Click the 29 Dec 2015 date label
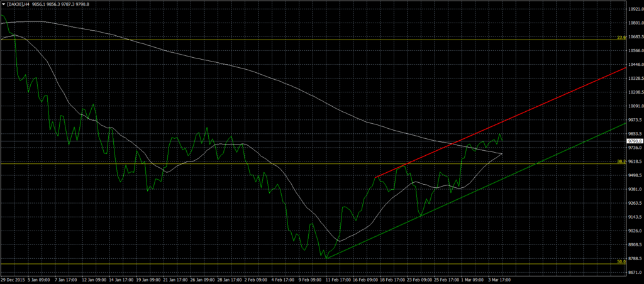Image resolution: width=644 pixels, height=284 pixels. point(12,279)
